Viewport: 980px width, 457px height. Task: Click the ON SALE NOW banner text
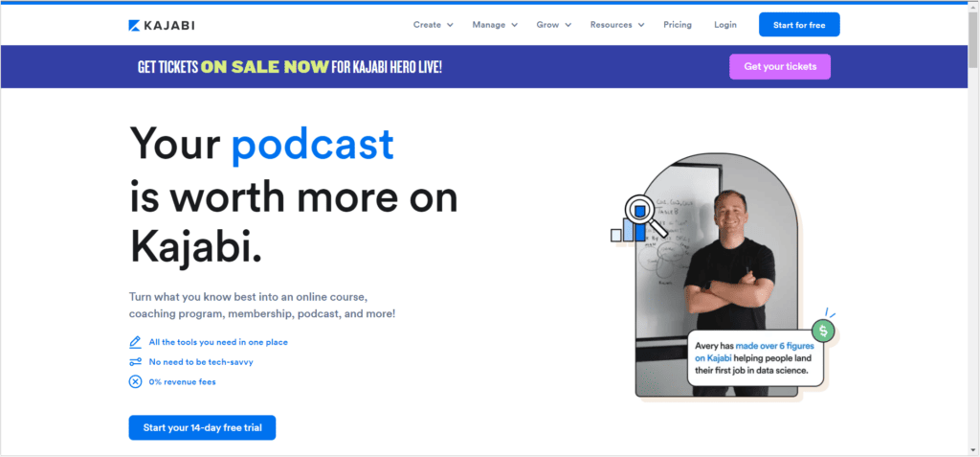coord(264,67)
